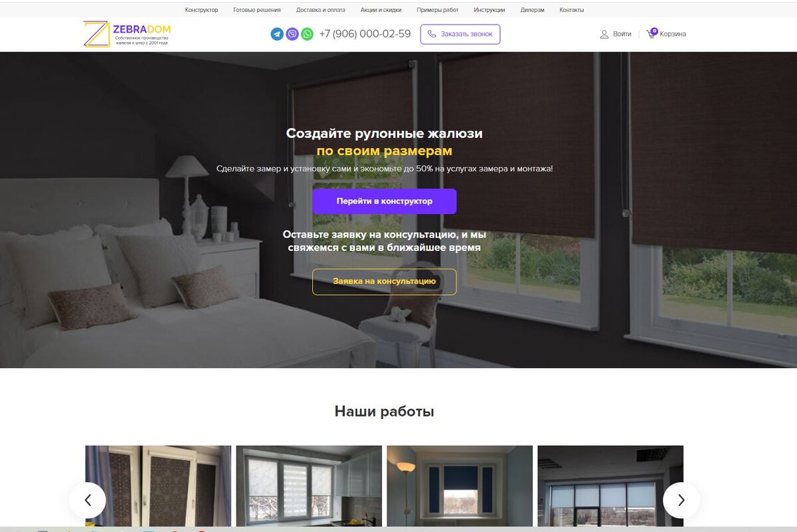Open the Готовые решения menu item
The image size is (797, 532).
point(257,10)
